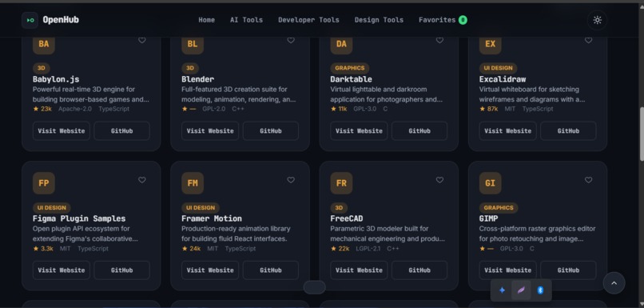Visit Website for FreeCAD
The height and width of the screenshot is (308, 644).
[x=359, y=270]
